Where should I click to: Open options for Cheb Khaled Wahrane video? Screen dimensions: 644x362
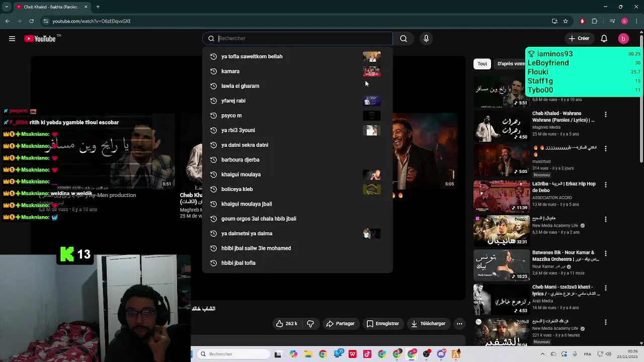(606, 115)
